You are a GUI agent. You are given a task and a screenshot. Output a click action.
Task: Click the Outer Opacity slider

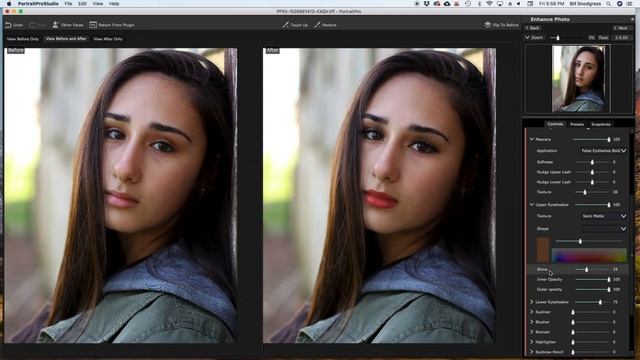593,289
